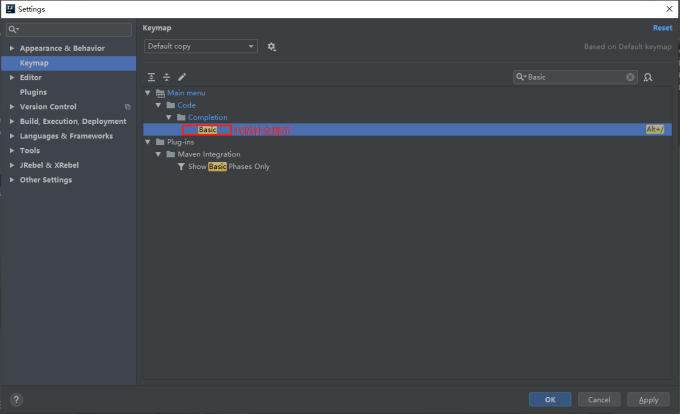The image size is (681, 415).
Task: Click the Alt+/ shortcut label
Action: [x=655, y=129]
